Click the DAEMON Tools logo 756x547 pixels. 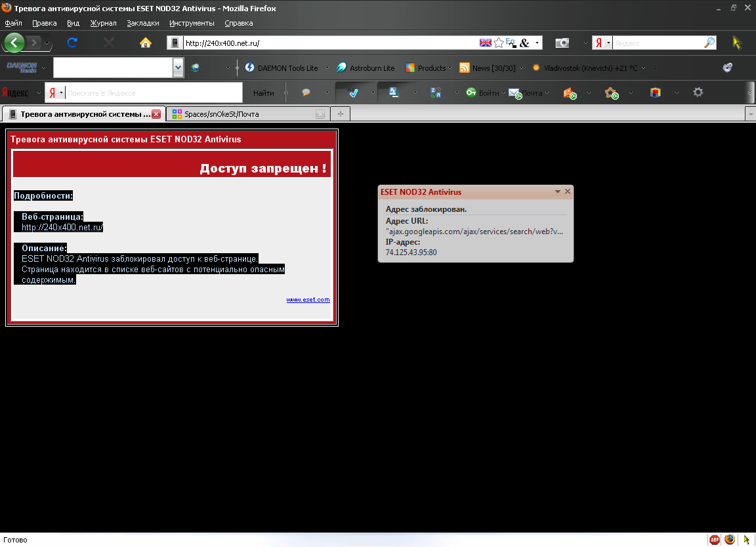point(22,68)
